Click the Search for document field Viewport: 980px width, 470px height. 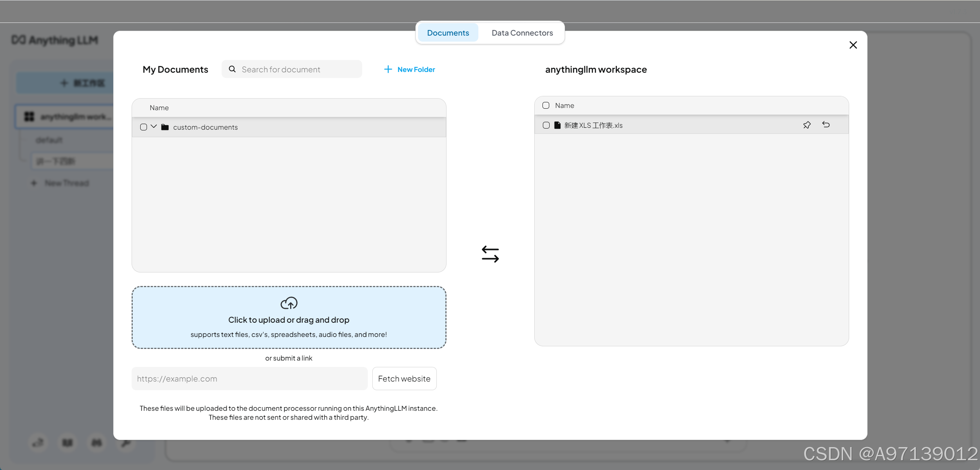[x=292, y=69]
